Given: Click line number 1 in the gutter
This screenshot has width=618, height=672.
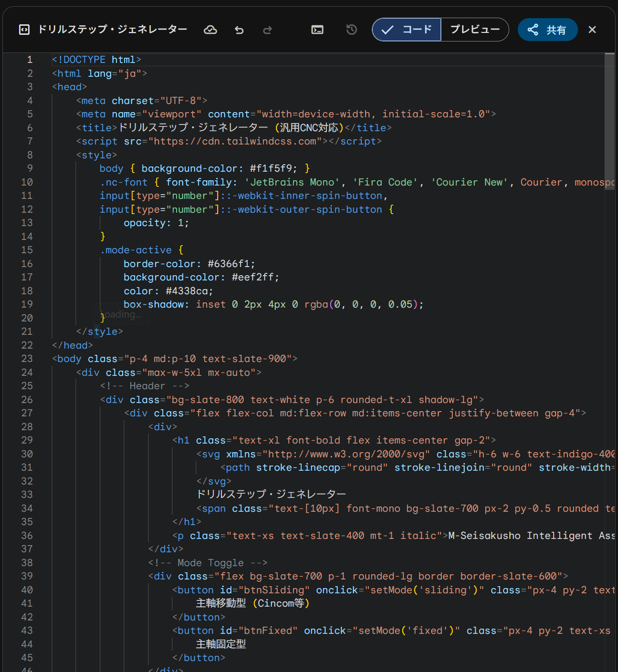Looking at the screenshot, I should pos(30,60).
